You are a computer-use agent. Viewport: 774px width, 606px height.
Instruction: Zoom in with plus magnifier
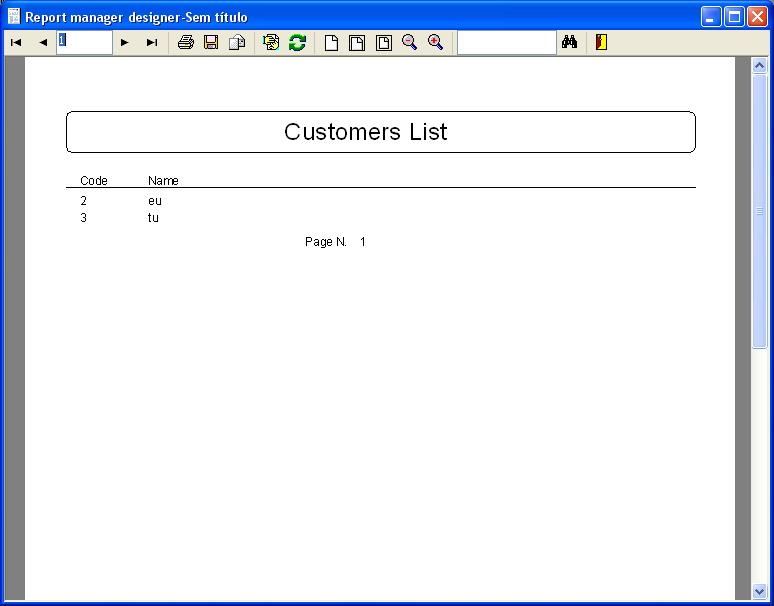click(x=435, y=42)
